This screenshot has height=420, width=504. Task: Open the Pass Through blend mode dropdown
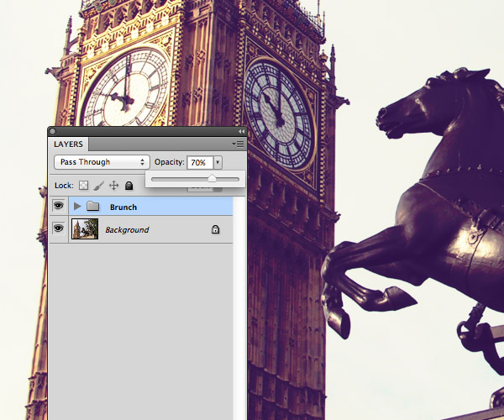(102, 162)
